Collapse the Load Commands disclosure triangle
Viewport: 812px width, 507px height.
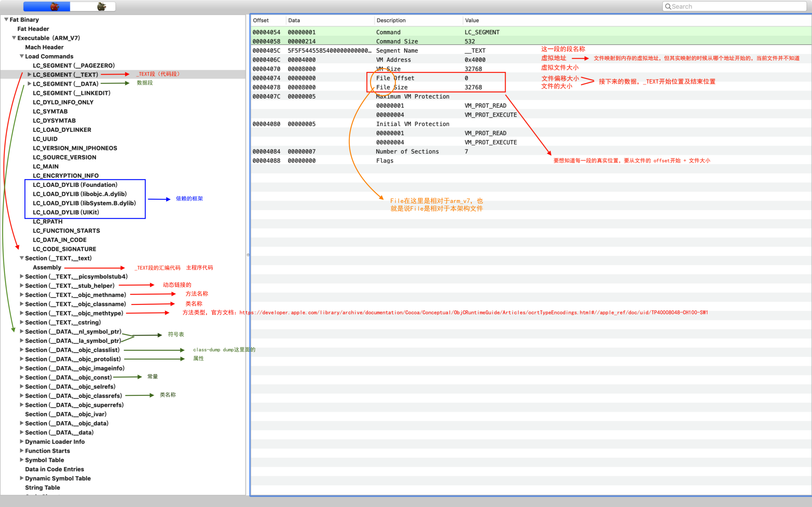21,56
